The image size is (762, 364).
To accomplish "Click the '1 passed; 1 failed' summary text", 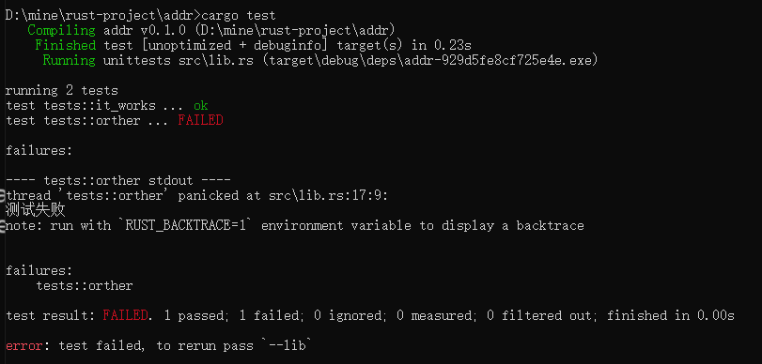I will 232,316.
